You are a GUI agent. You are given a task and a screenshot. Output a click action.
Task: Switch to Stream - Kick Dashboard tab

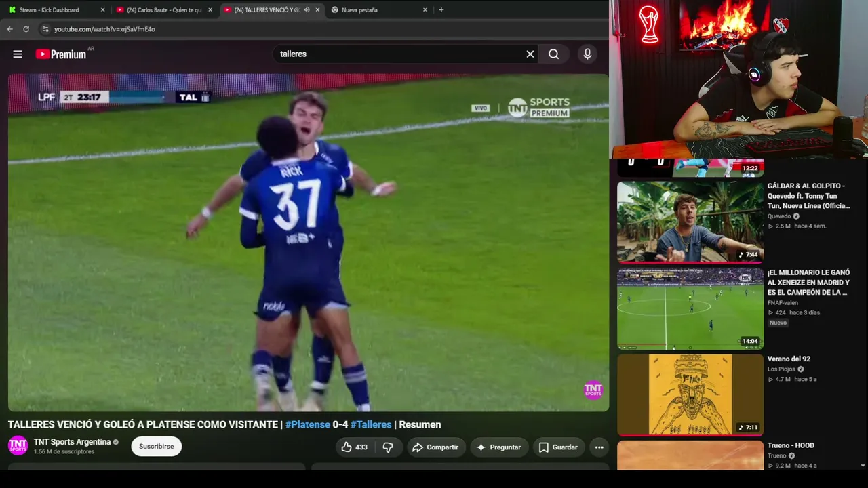pyautogui.click(x=56, y=10)
